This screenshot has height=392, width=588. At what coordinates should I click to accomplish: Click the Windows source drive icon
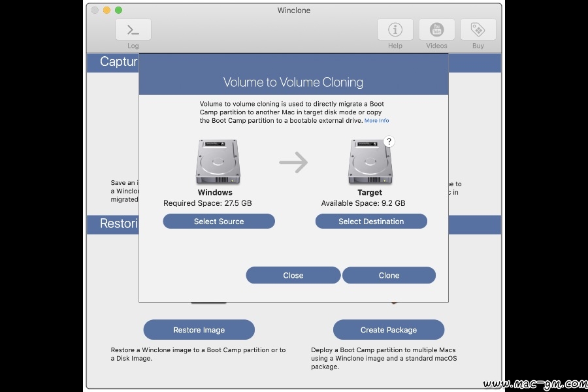point(218,161)
